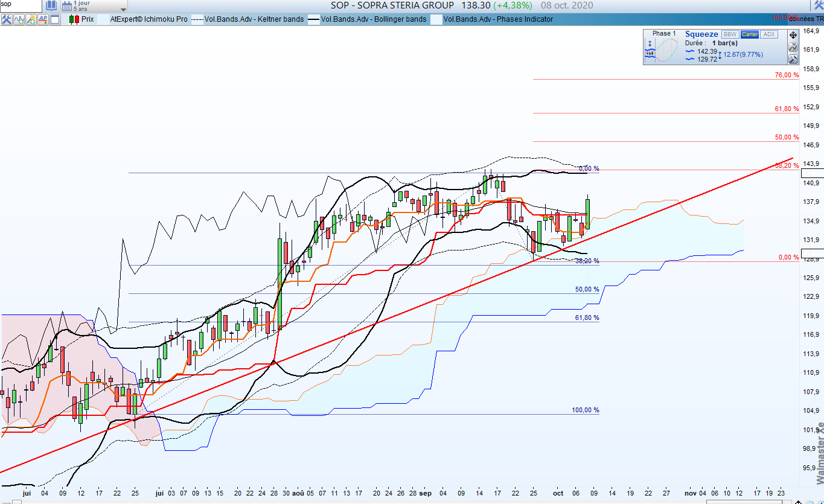Viewport: 824px width, 504px height.
Task: Click the Keltner bands dashed line legend
Action: pos(197,19)
